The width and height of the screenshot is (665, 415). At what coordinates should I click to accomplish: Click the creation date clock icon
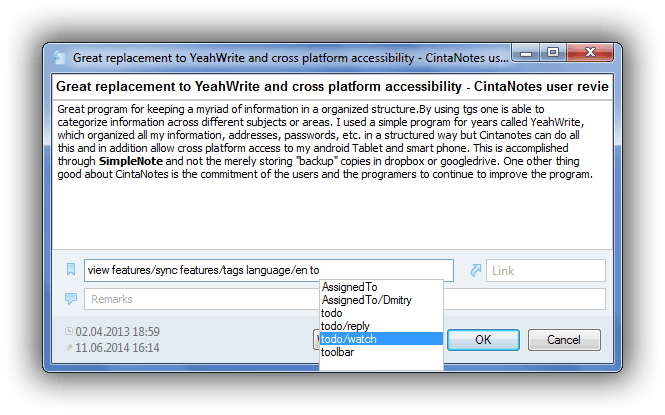69,331
